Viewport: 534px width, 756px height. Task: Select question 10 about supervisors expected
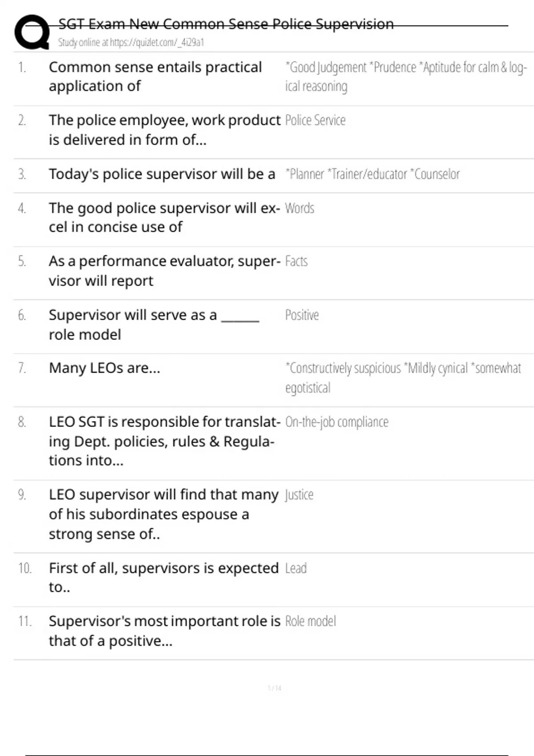pos(163,577)
